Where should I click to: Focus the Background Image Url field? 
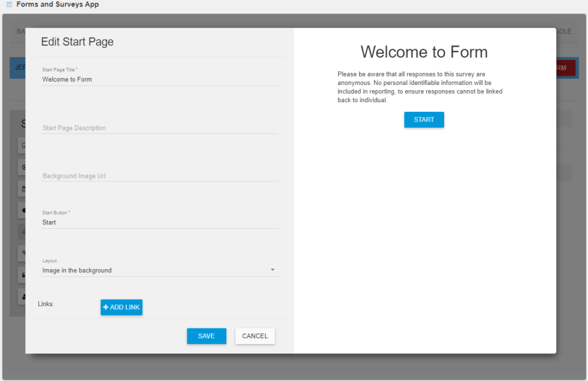[x=159, y=176]
